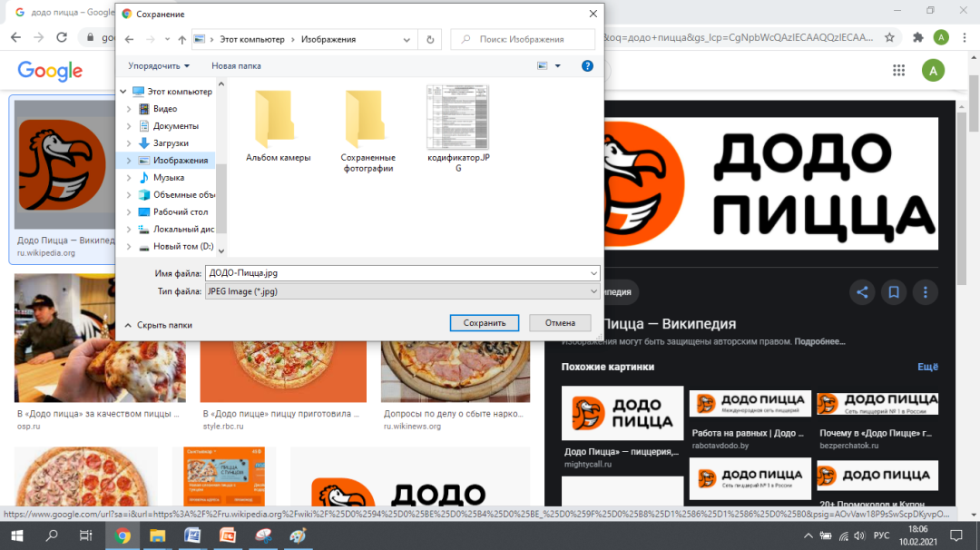Screen dimensions: 980x550
Task: Open the style.rbc.ru pizza image result
Action: tap(283, 371)
